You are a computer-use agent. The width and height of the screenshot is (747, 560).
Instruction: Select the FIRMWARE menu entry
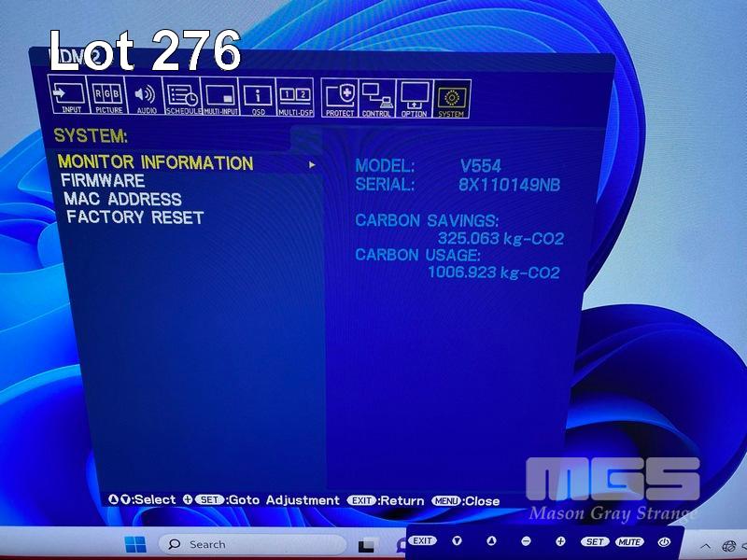pos(103,181)
